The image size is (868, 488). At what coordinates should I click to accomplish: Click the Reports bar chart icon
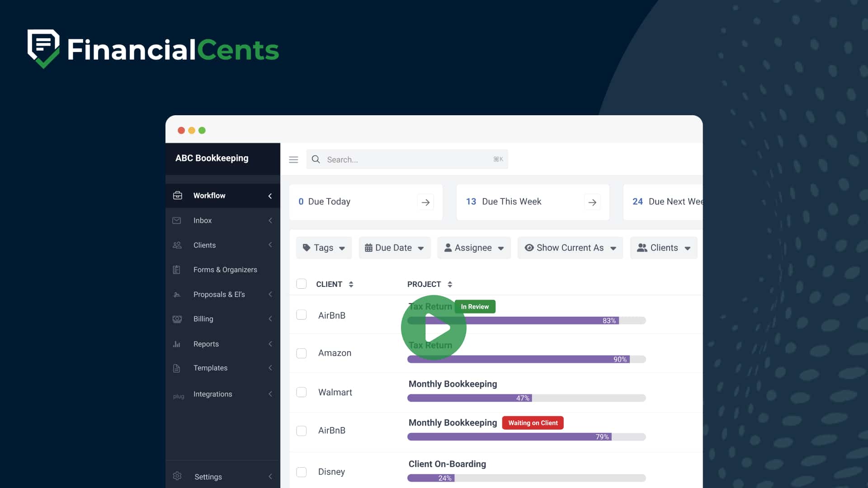tap(177, 344)
